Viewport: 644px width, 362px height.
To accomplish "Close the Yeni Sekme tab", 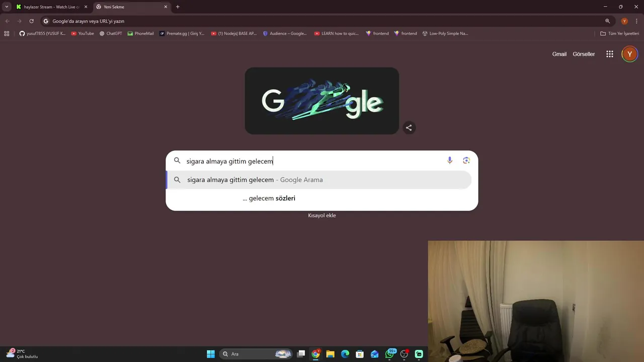I will point(166,7).
